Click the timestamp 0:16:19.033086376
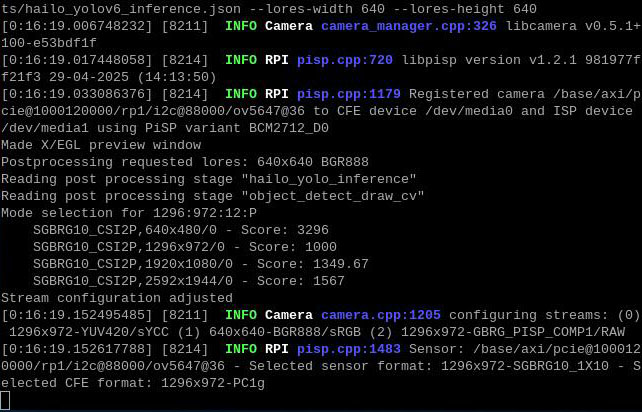642x412 pixels. click(x=77, y=94)
